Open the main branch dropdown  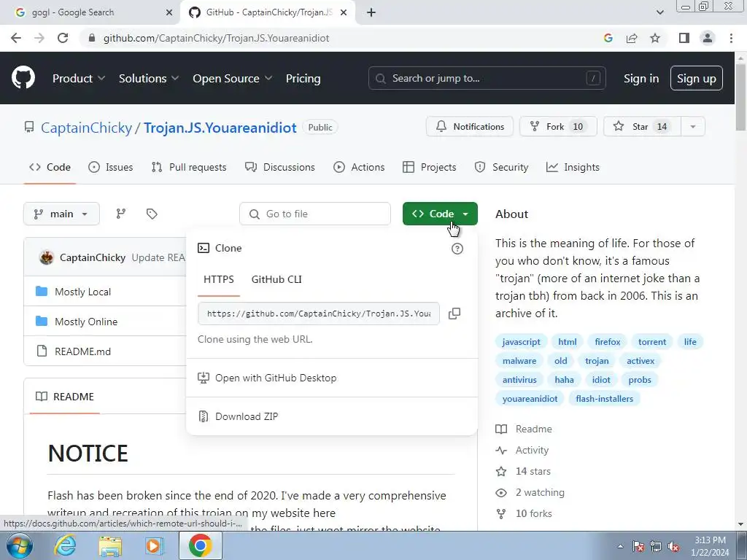[61, 214]
